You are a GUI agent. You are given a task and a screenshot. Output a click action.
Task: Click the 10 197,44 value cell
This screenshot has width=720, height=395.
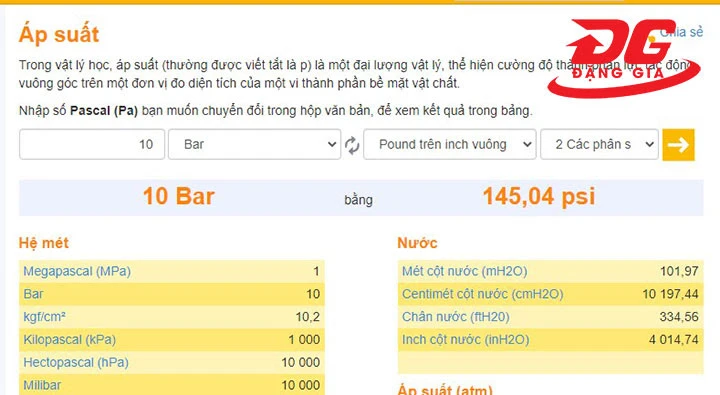670,294
